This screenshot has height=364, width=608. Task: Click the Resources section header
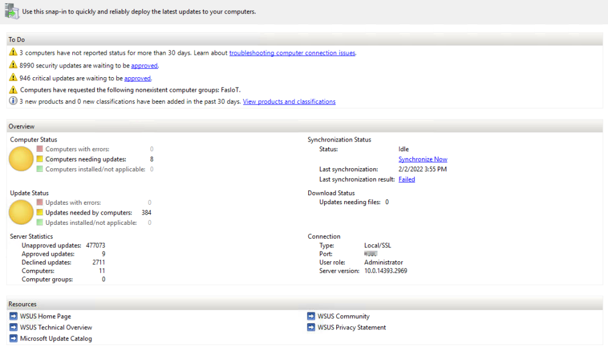305,304
